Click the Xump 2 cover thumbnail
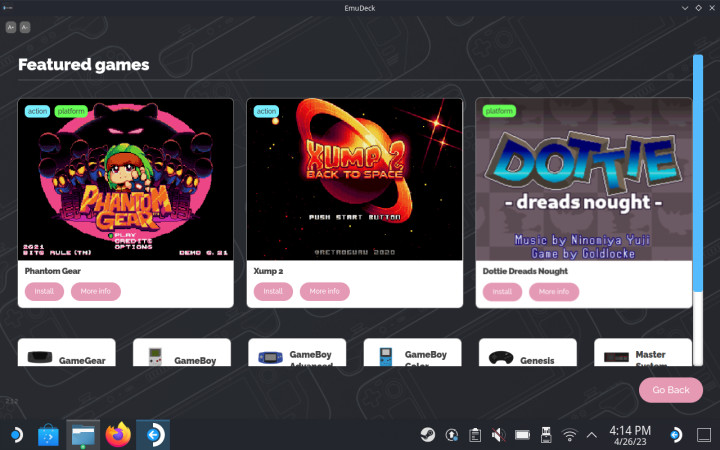The height and width of the screenshot is (450, 720). click(355, 180)
